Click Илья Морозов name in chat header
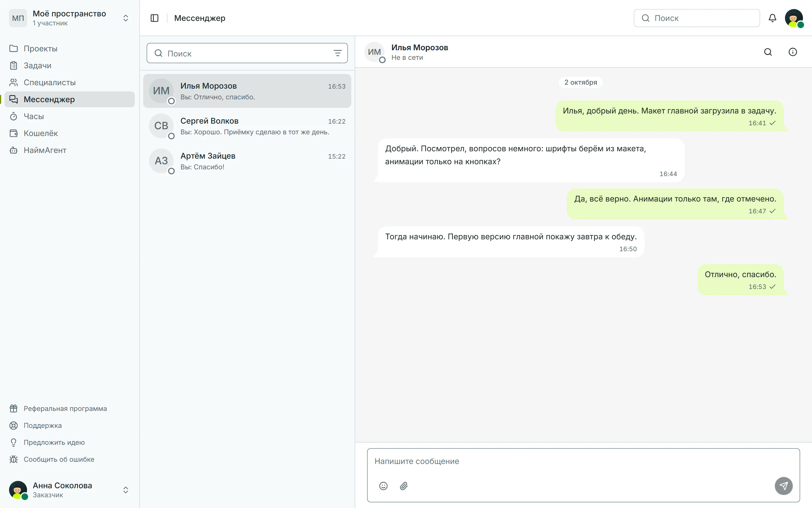The width and height of the screenshot is (812, 508). pos(420,48)
